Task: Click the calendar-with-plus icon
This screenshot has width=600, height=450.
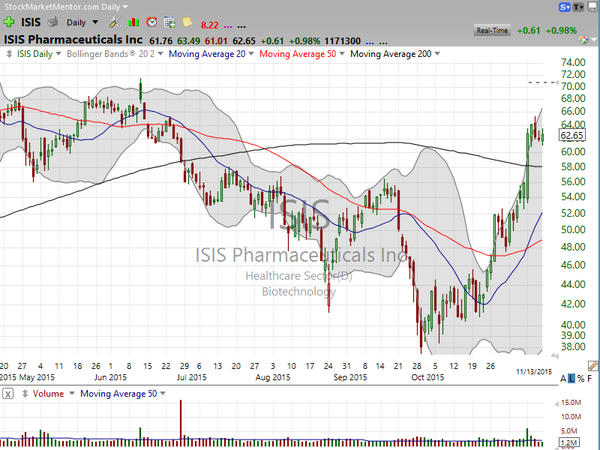Action: tap(170, 23)
